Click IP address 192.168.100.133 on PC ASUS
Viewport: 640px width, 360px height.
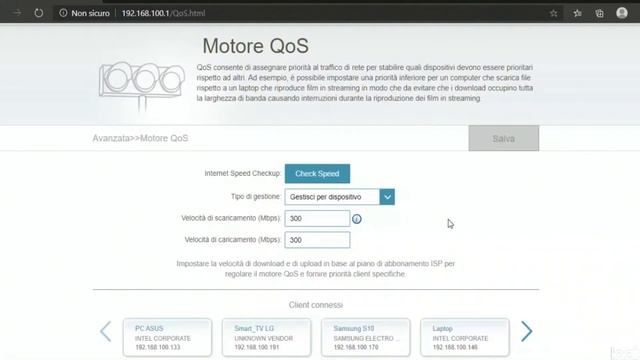click(158, 347)
